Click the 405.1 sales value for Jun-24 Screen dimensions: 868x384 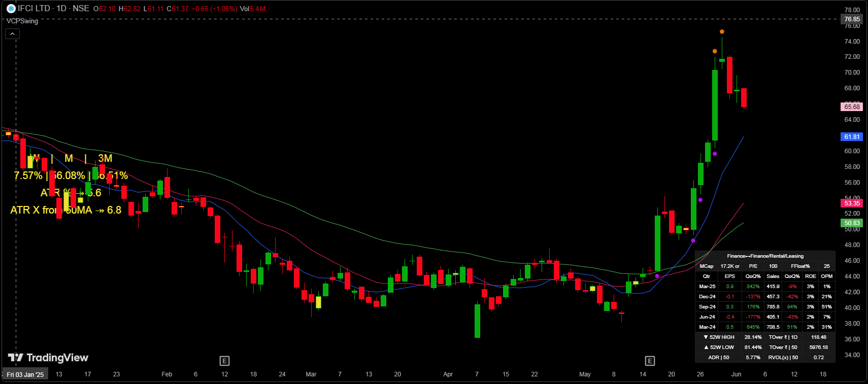773,317
